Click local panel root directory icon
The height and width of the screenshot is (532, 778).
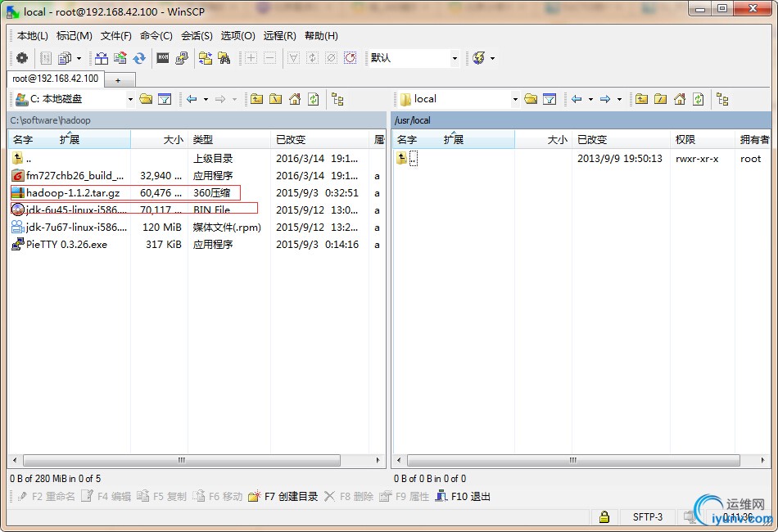click(275, 99)
